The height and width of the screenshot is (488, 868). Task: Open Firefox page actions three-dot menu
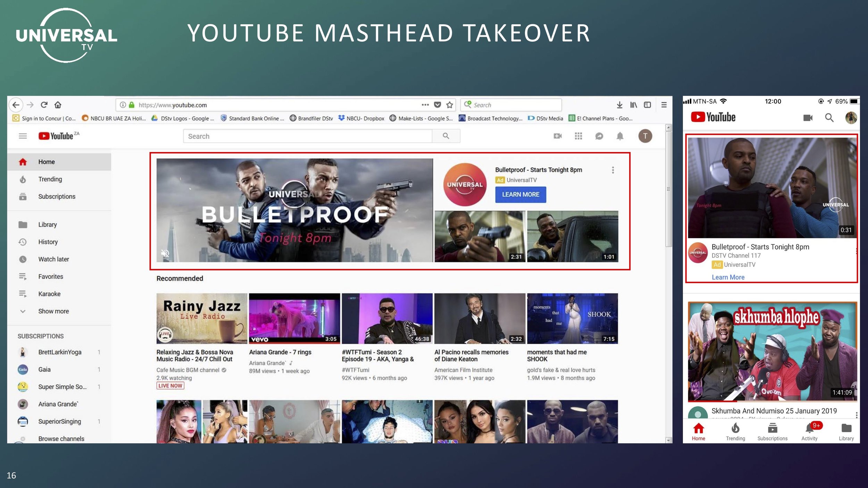coord(425,105)
